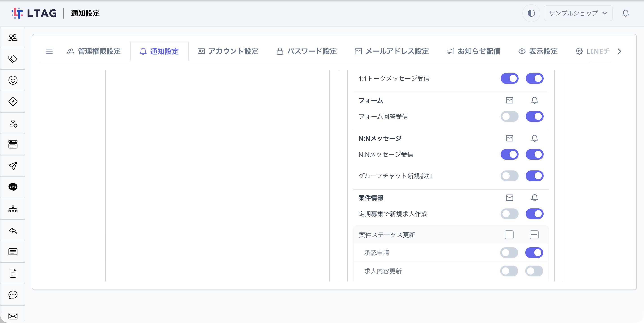Viewport: 644px width, 323px height.
Task: Click the mail icon in フォーム header
Action: [x=510, y=100]
